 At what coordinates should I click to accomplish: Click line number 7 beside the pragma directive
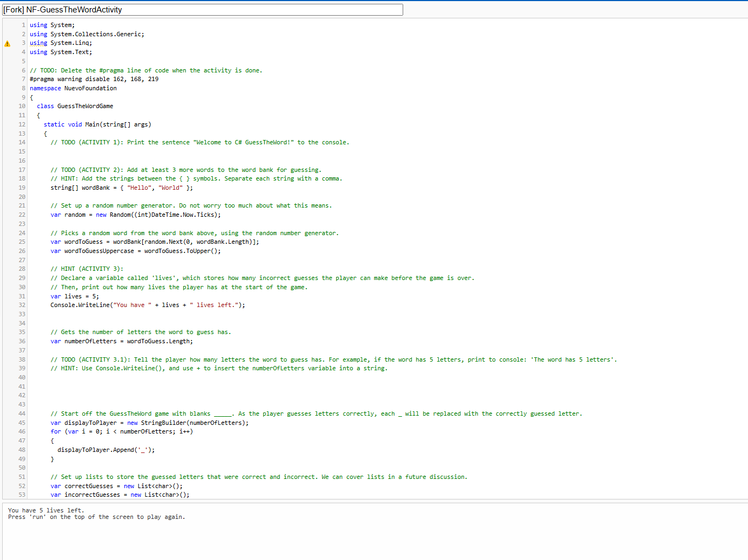pyautogui.click(x=22, y=79)
